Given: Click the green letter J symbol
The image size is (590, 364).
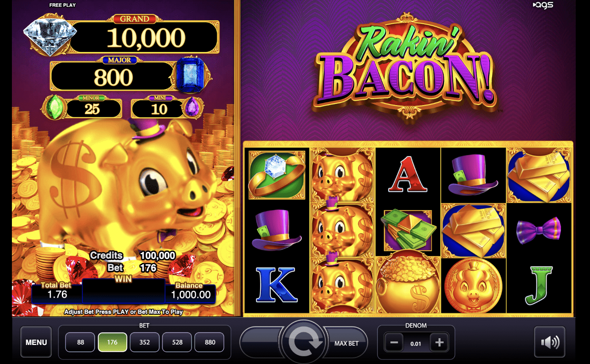Looking at the screenshot, I should (x=539, y=285).
